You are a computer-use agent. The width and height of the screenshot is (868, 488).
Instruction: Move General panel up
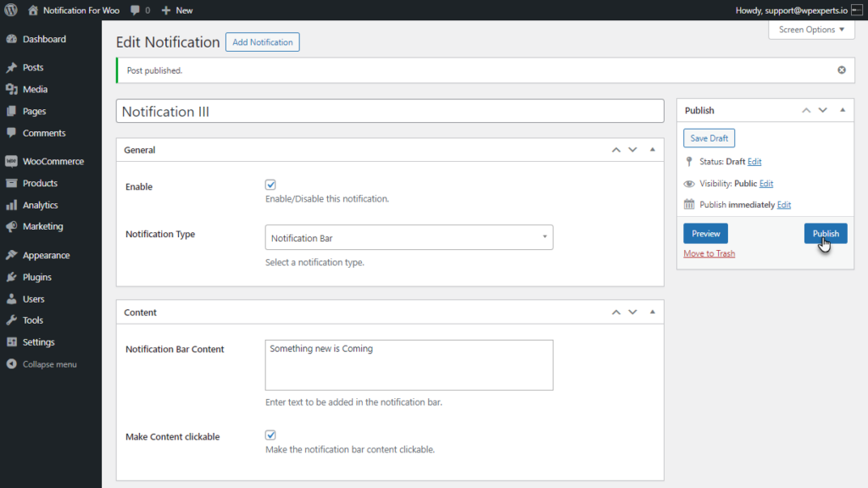click(x=615, y=150)
